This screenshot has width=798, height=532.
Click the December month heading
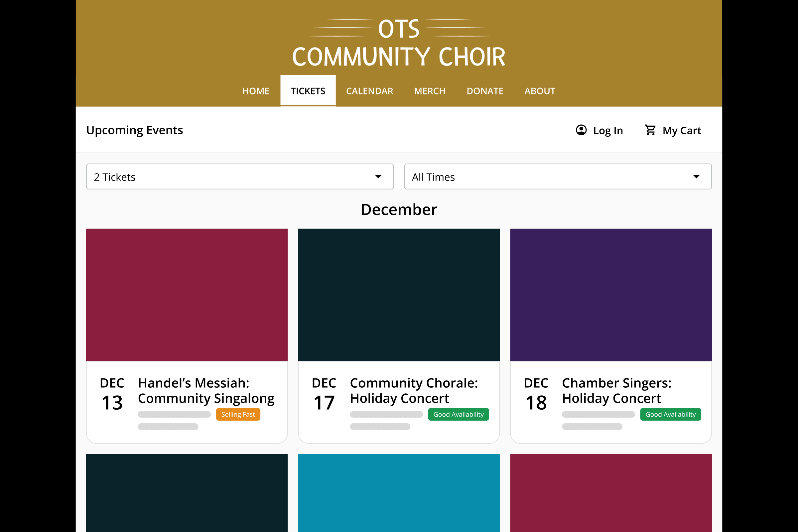coord(399,209)
